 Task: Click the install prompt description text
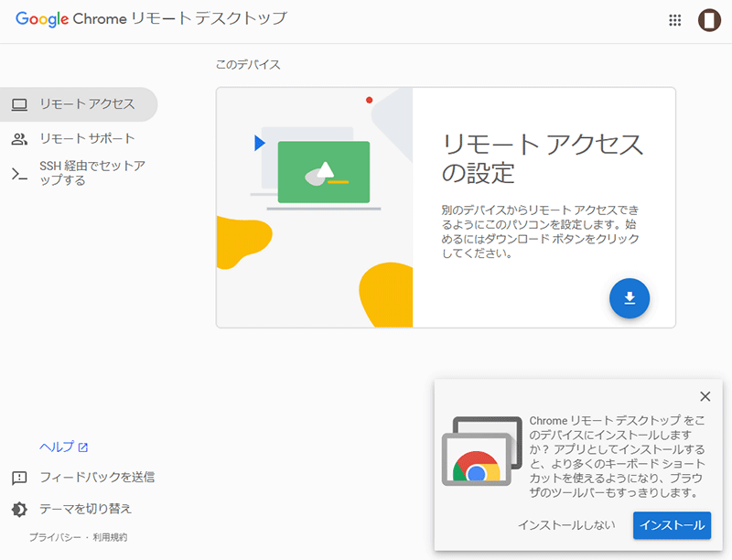(x=617, y=457)
